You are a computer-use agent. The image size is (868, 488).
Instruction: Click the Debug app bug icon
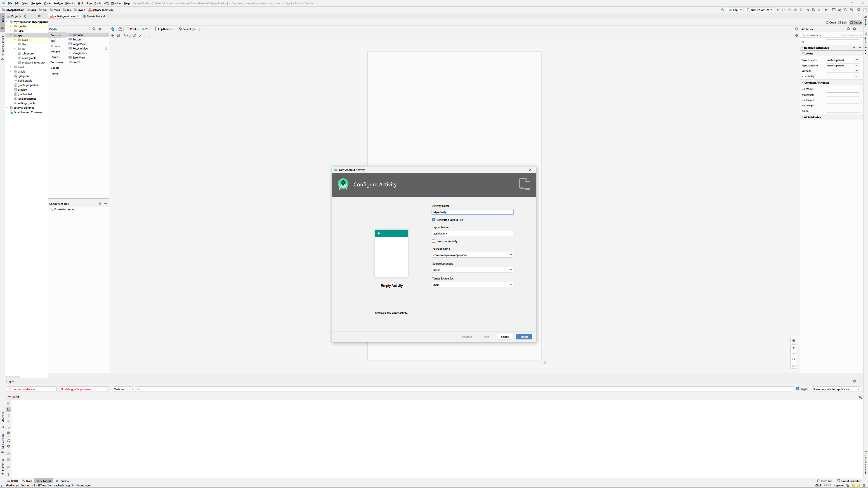tap(796, 10)
